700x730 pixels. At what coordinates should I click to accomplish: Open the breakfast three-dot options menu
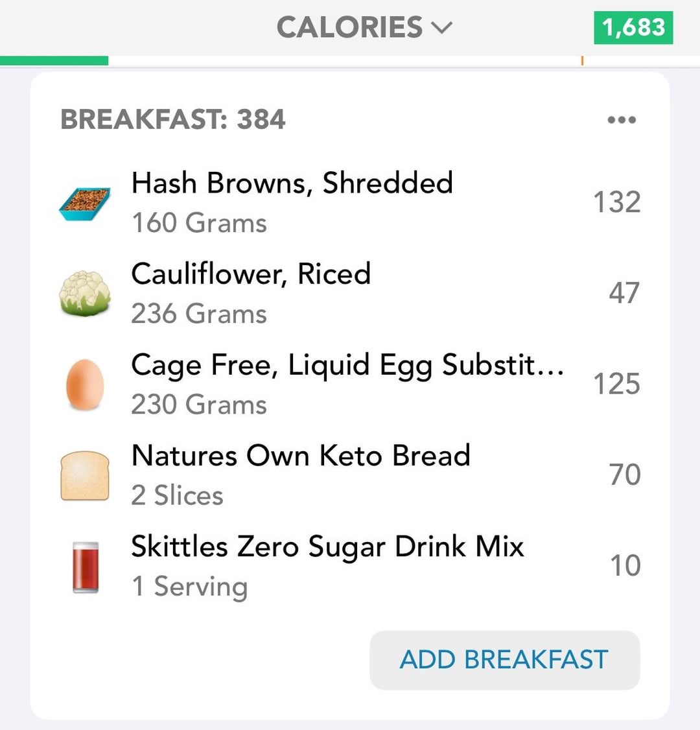(x=622, y=120)
